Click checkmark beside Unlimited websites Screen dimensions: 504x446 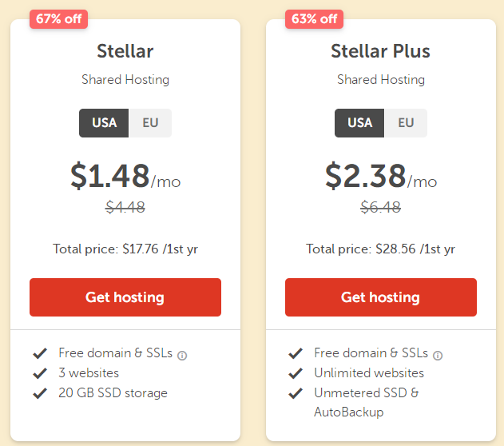click(296, 373)
